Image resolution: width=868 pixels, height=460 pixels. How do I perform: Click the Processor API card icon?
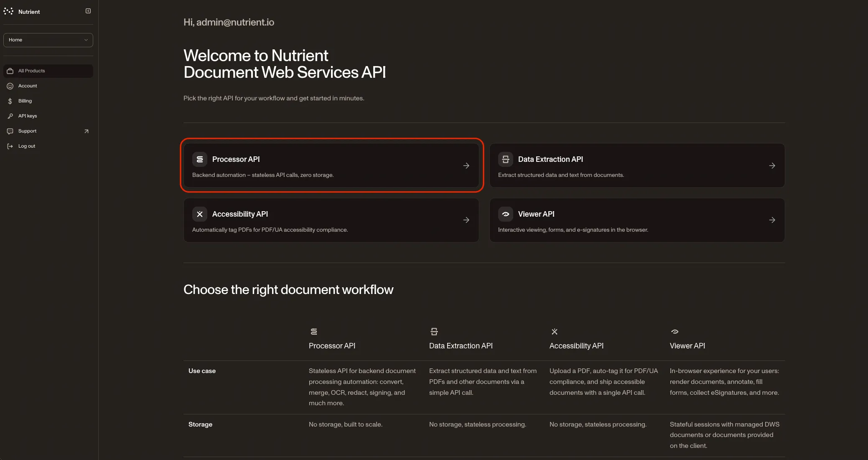(200, 159)
